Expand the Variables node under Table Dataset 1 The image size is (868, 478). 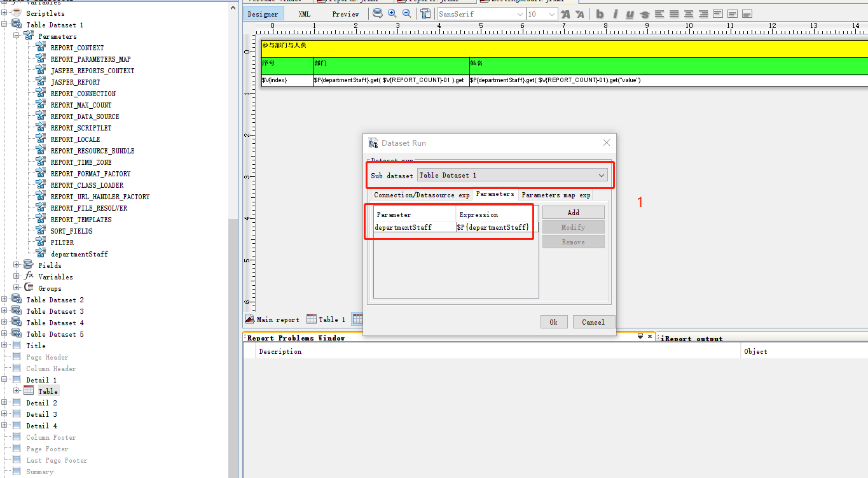tap(17, 277)
